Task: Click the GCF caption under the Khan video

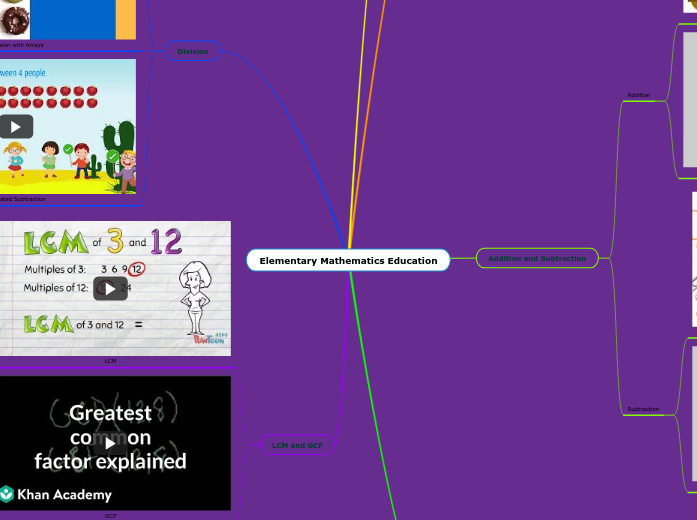Action: 110,516
